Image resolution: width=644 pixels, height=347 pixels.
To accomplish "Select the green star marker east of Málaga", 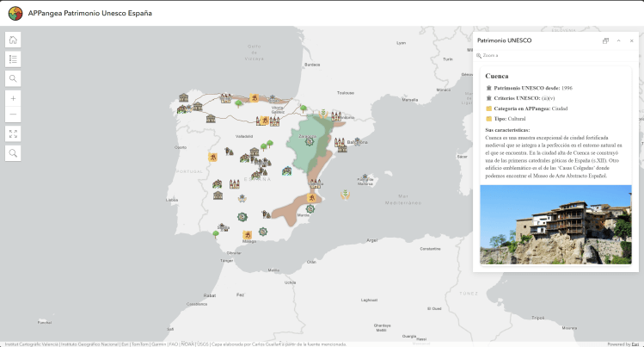I will pyautogui.click(x=263, y=232).
